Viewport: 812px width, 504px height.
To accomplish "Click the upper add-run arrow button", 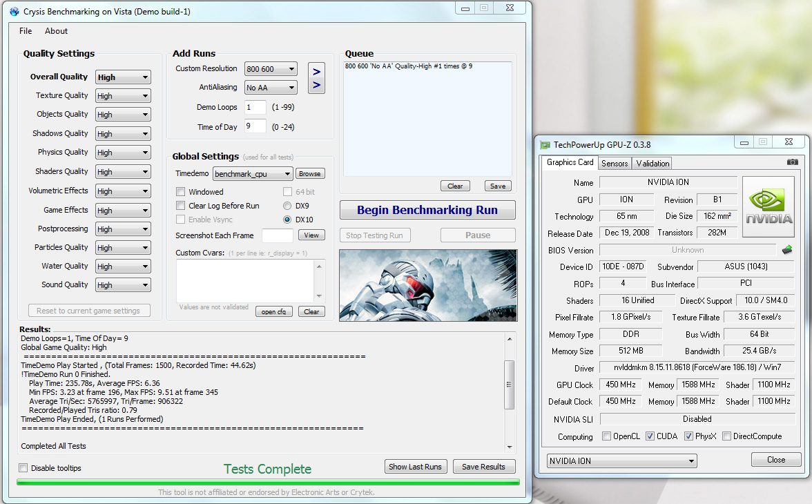I will (x=316, y=72).
